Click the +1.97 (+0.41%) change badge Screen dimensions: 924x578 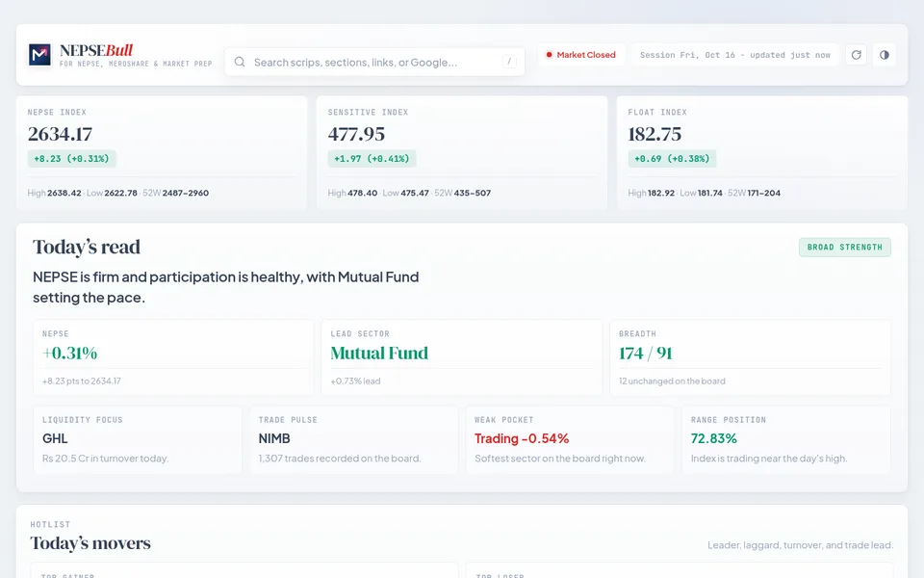(x=372, y=159)
